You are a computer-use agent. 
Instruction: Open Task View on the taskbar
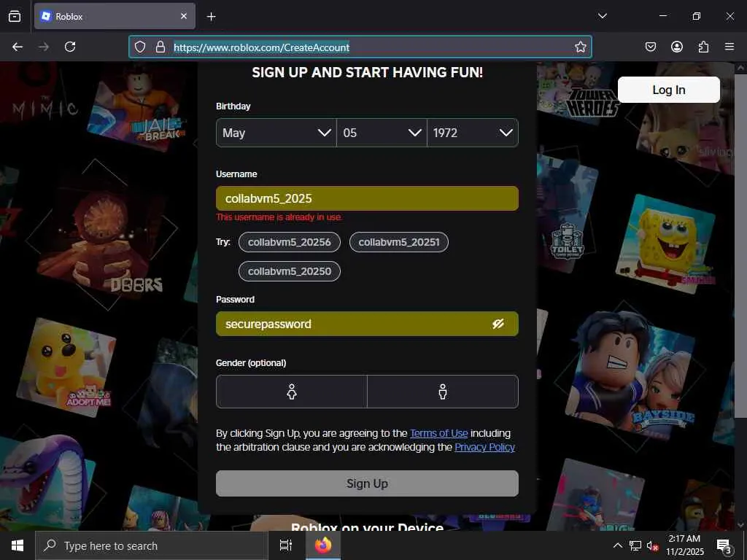286,545
